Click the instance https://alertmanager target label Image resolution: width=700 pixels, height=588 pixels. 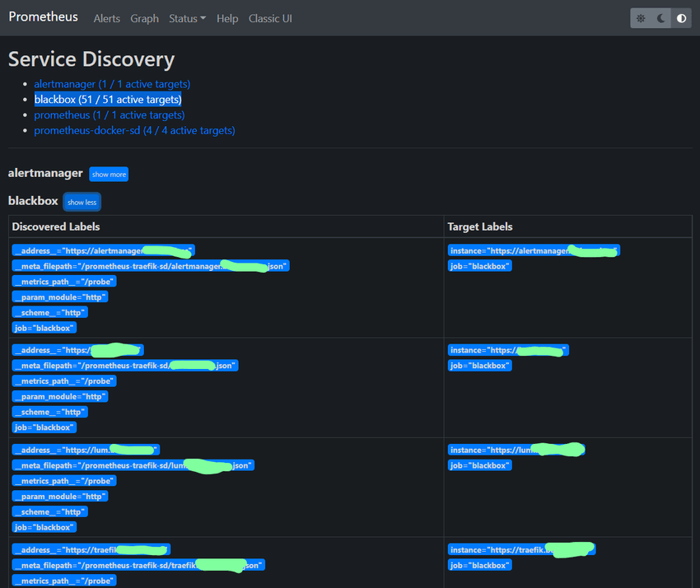(534, 251)
